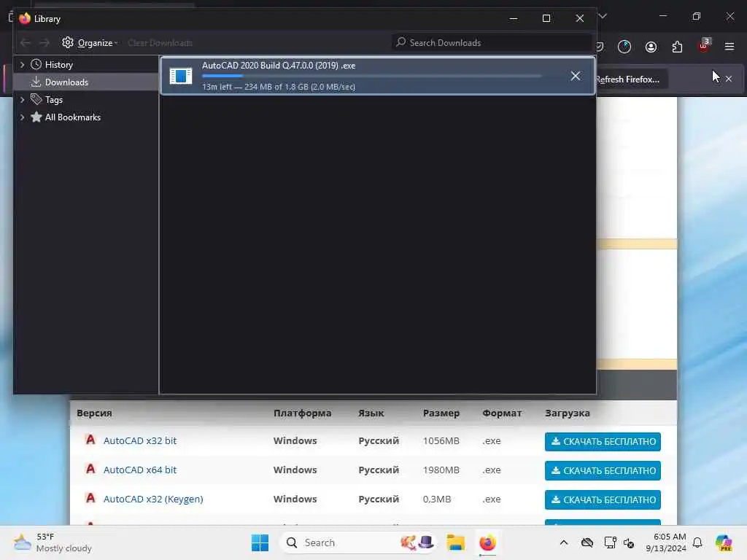Click download button for AutoCAD x32 bit
Viewport: 747px width, 560px height.
[603, 441]
